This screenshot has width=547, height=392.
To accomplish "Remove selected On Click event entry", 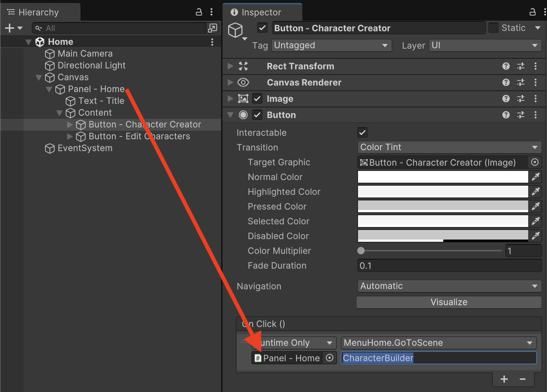I will point(522,379).
